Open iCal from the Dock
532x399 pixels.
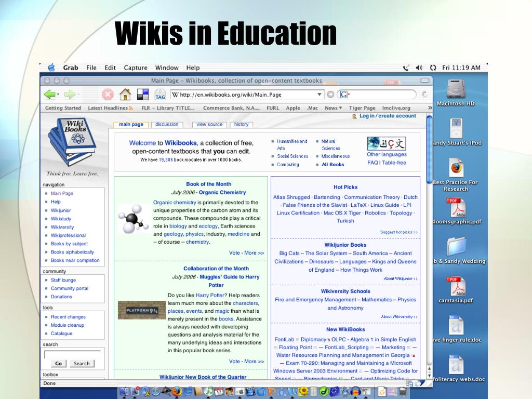[x=219, y=392]
